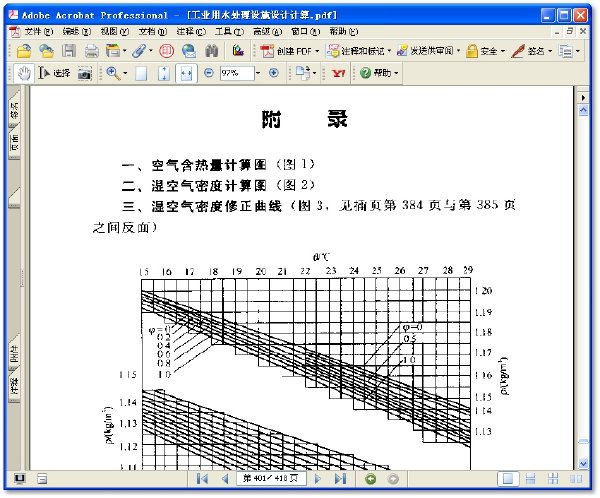The height and width of the screenshot is (498, 600).
Task: Click the zoom out minus button
Action: coord(209,73)
